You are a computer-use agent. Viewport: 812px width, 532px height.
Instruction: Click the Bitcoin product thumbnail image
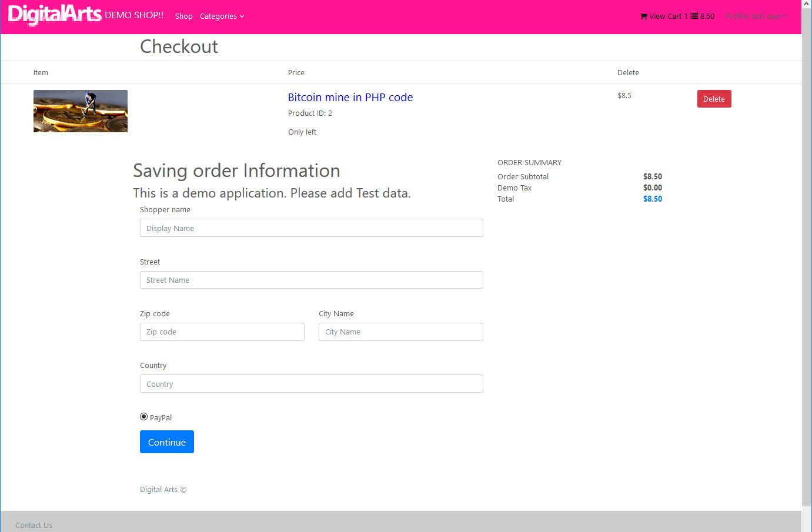pos(81,111)
